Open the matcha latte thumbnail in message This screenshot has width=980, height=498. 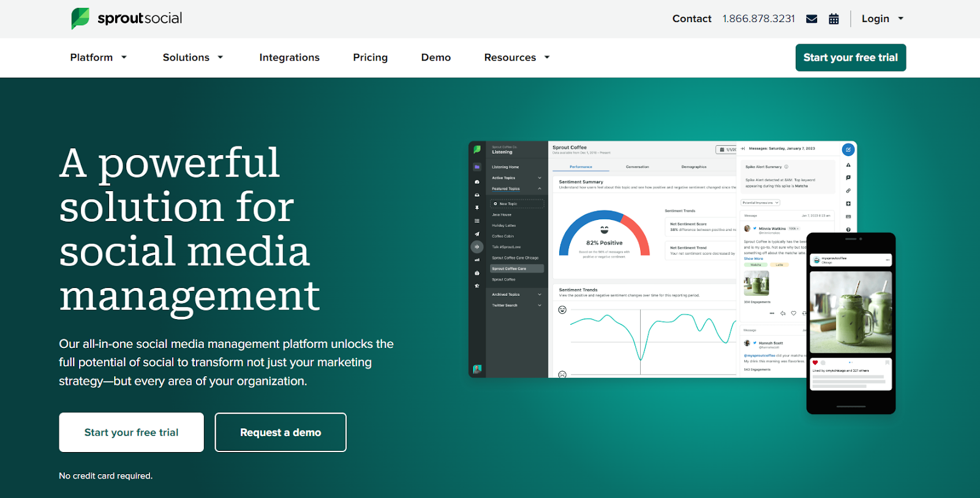click(756, 284)
